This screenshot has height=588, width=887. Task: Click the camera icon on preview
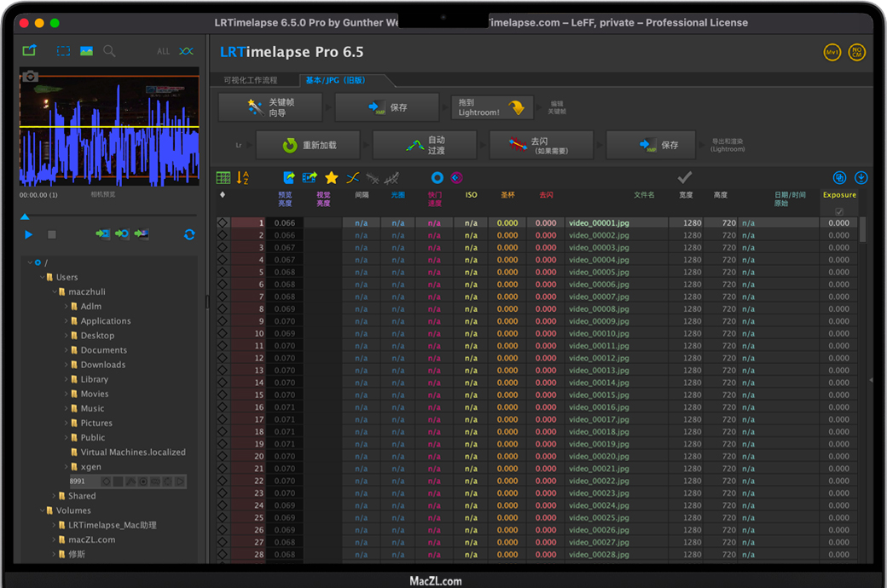(x=31, y=77)
